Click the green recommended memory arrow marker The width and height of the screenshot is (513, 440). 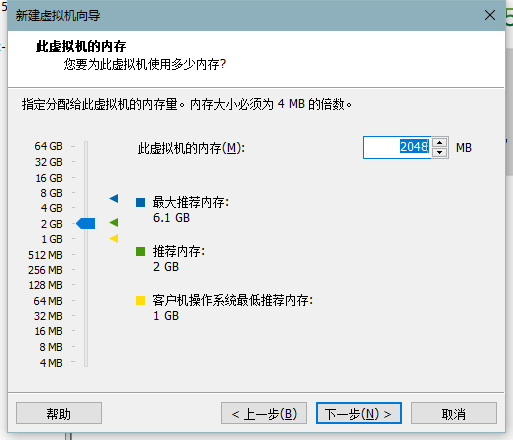point(114,222)
